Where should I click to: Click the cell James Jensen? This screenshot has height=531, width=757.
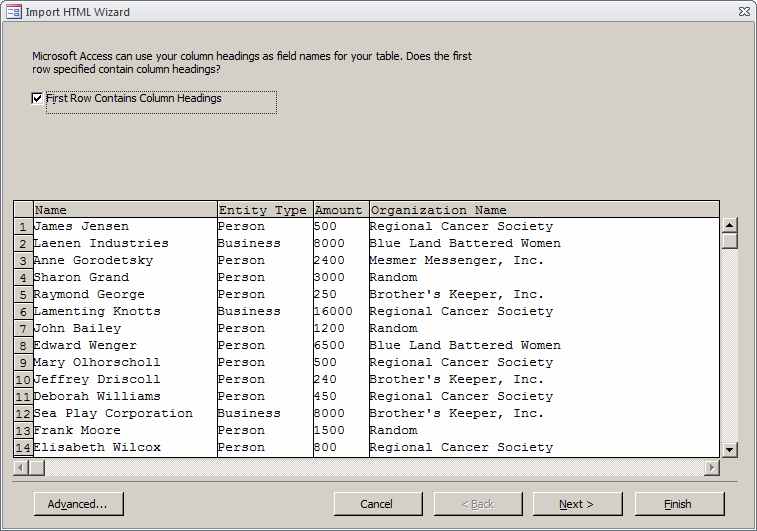coord(125,226)
